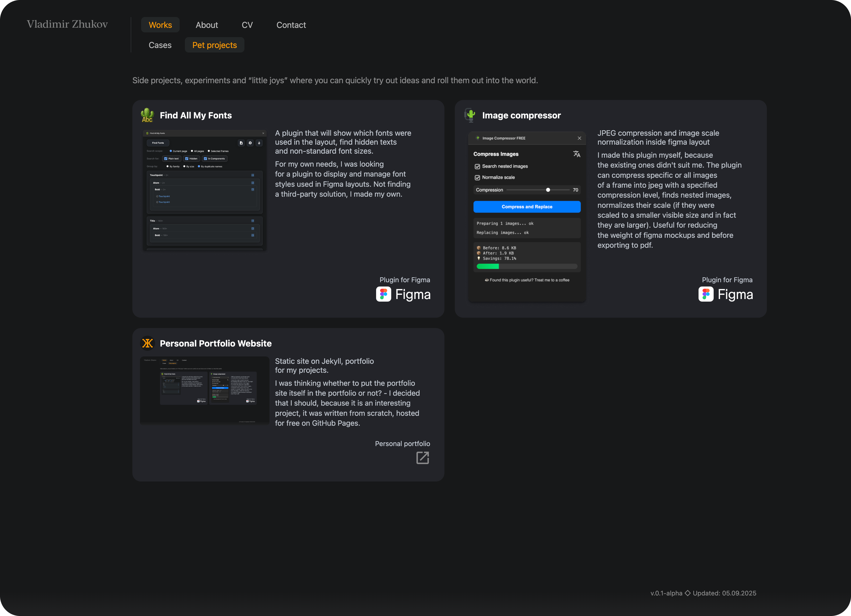Viewport: 851px width, 616px height.
Task: Click the translate language icon in Compress Images
Action: click(x=576, y=154)
